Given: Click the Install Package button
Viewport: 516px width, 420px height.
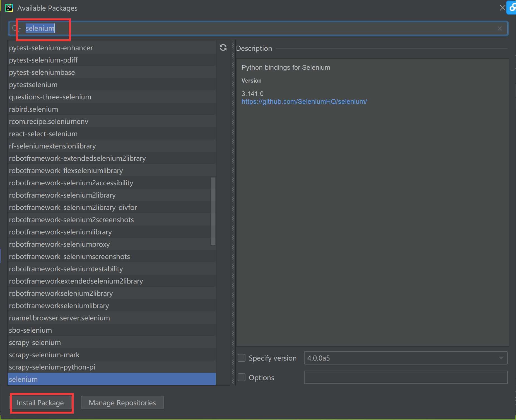Looking at the screenshot, I should (x=40, y=403).
